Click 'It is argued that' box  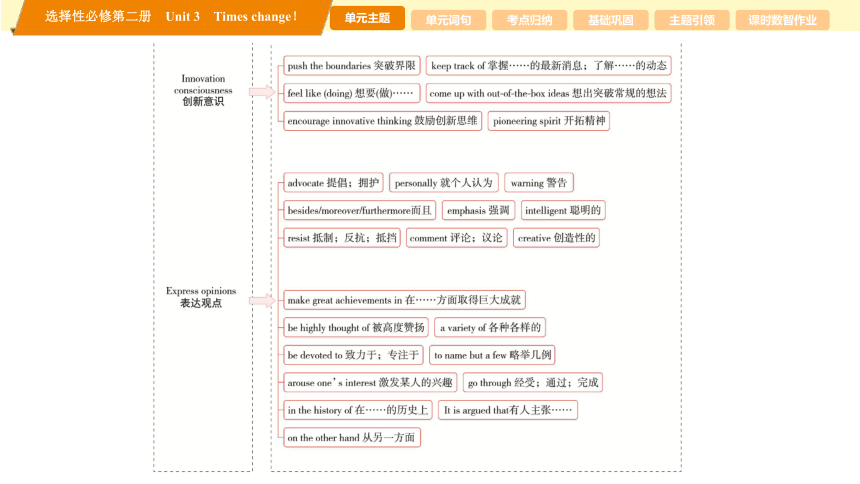[x=508, y=410]
